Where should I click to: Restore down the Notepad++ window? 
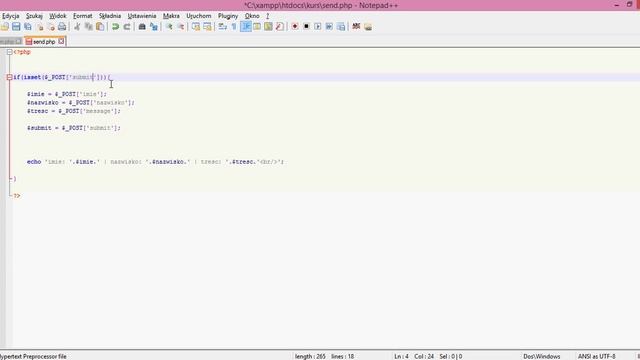coord(629,5)
